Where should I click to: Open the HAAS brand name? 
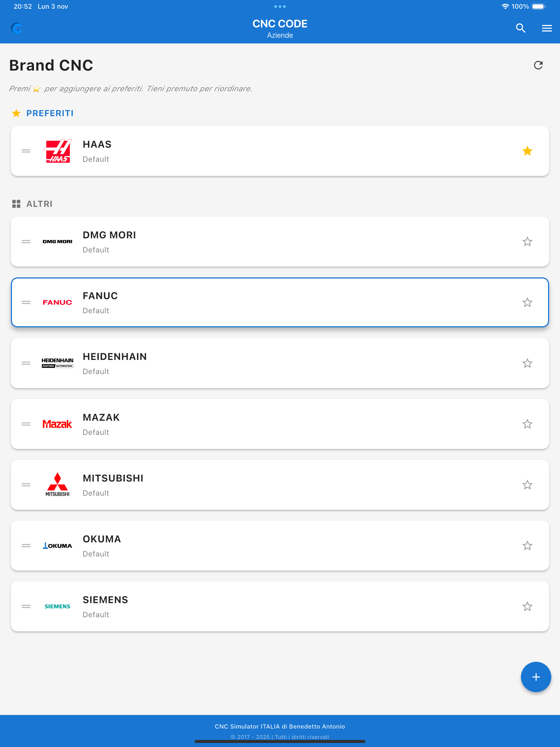click(x=97, y=144)
